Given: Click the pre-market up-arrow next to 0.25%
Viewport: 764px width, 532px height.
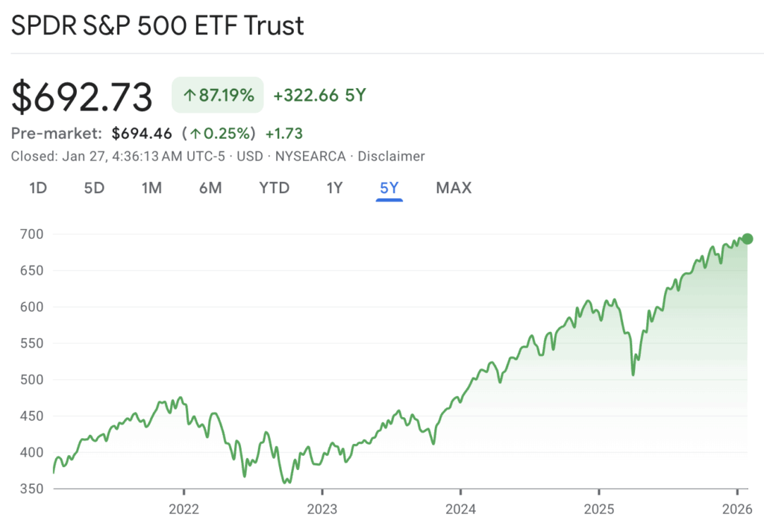Looking at the screenshot, I should click(x=195, y=134).
